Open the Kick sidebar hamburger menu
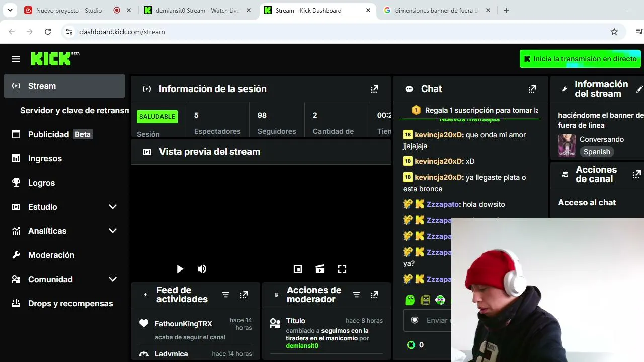The height and width of the screenshot is (362, 644). (x=16, y=59)
